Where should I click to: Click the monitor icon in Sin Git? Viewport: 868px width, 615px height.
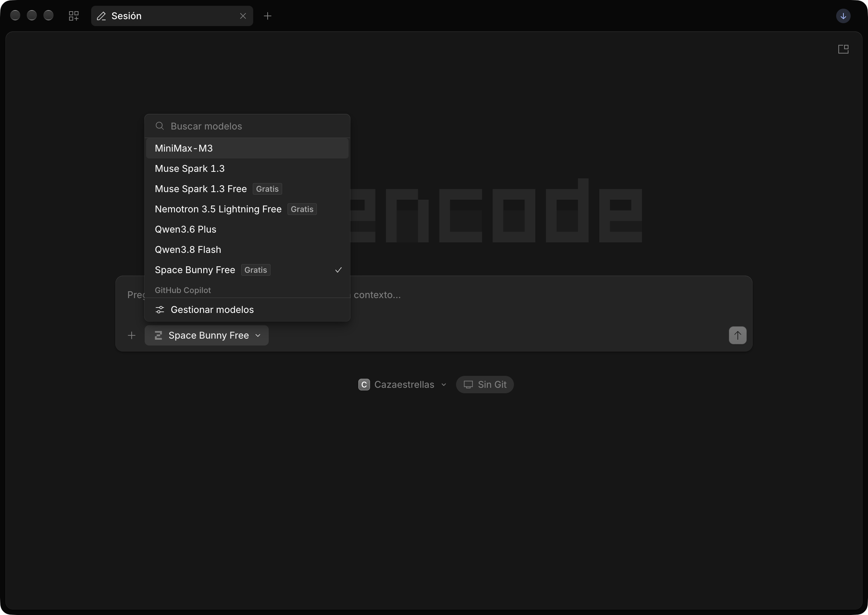(x=468, y=385)
